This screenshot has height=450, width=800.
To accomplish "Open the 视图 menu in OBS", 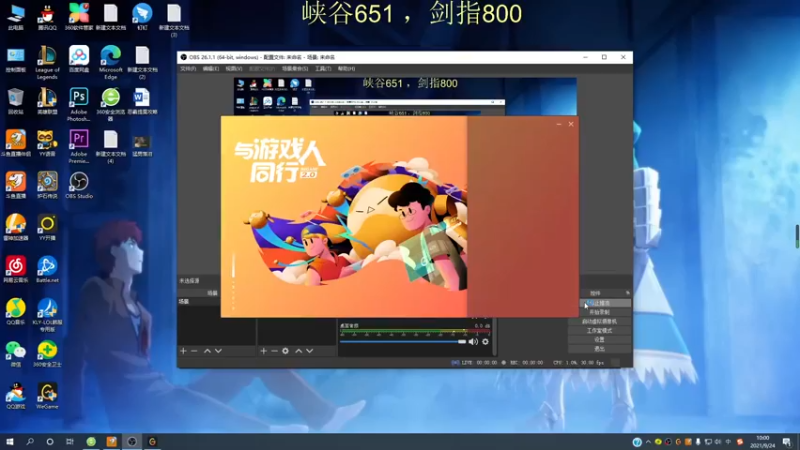I will tap(234, 68).
